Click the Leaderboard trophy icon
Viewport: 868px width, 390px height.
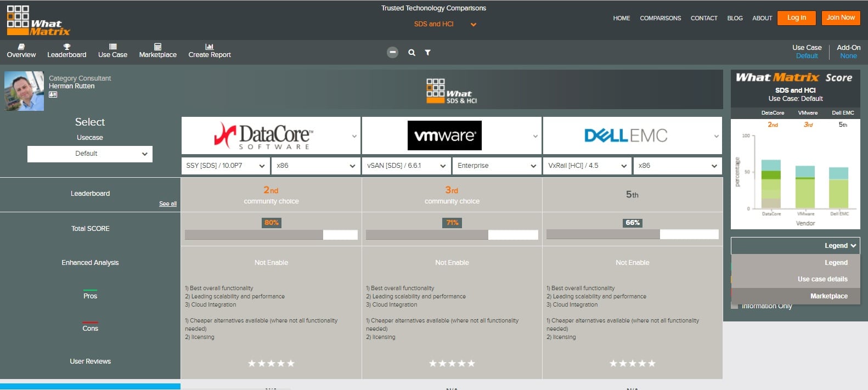66,47
